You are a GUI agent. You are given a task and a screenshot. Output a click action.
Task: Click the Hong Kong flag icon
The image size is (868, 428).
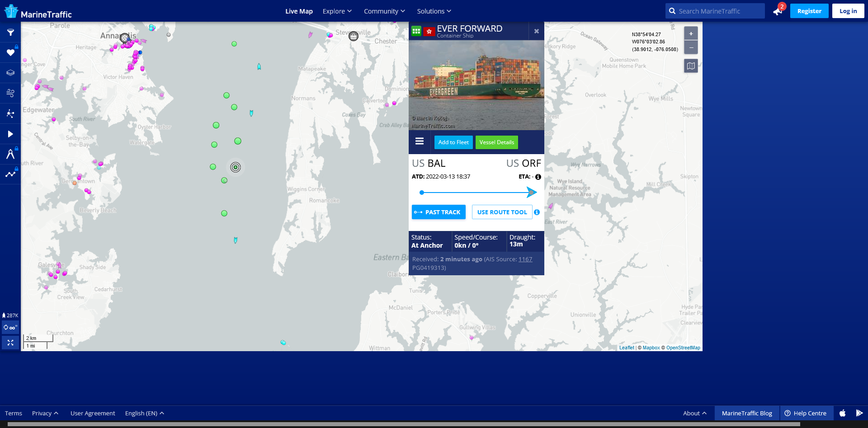click(429, 32)
